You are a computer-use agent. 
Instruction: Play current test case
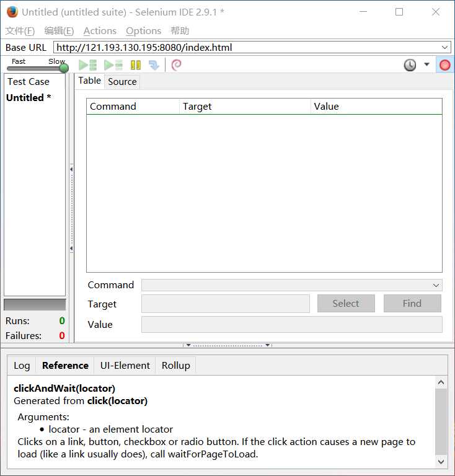pyautogui.click(x=113, y=65)
